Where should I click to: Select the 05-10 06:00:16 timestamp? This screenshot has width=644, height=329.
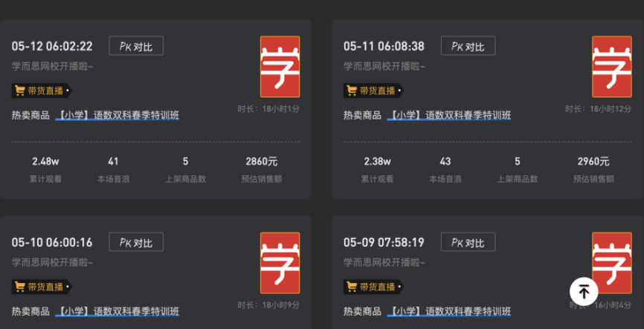coord(52,242)
